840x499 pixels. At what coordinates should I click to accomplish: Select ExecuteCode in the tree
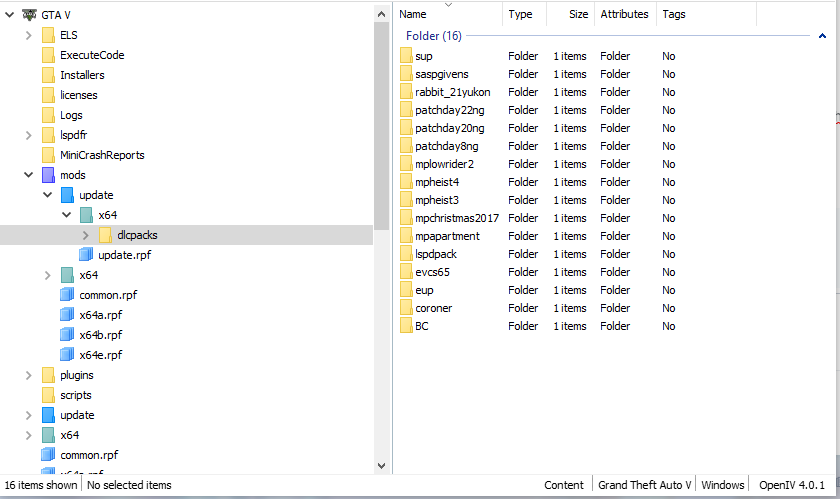coord(92,55)
